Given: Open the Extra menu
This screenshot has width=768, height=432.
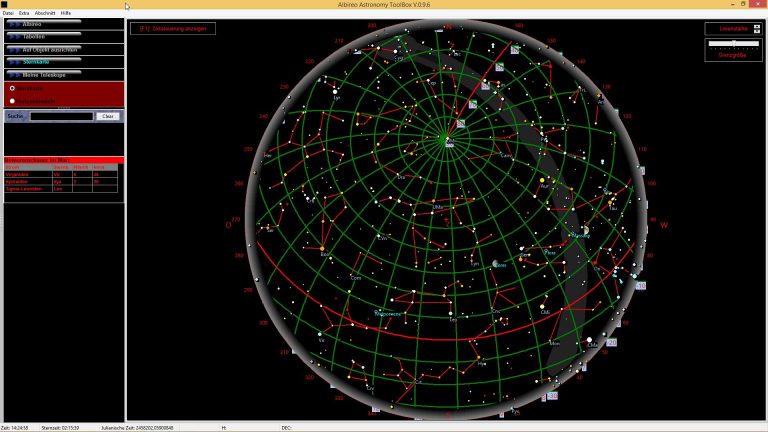Looking at the screenshot, I should 24,13.
